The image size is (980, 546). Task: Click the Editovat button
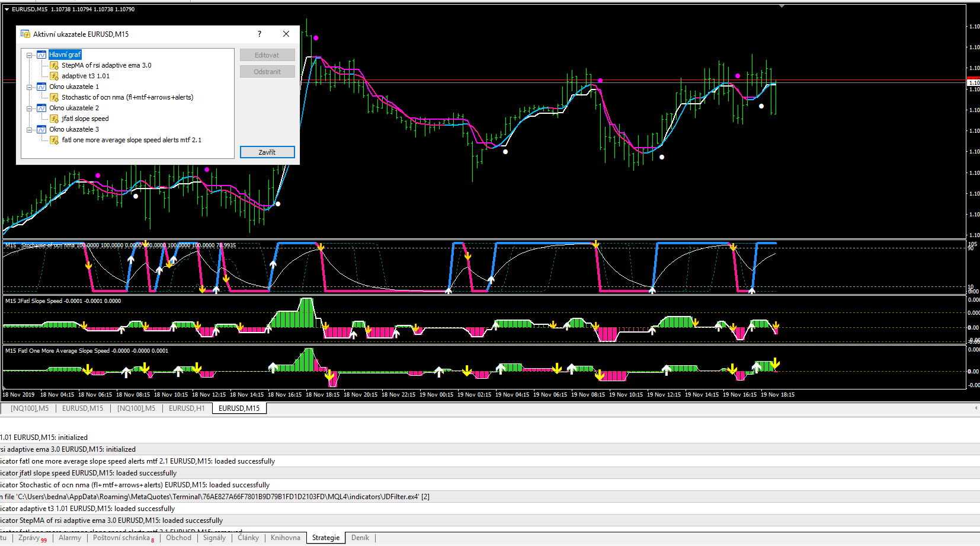(267, 55)
